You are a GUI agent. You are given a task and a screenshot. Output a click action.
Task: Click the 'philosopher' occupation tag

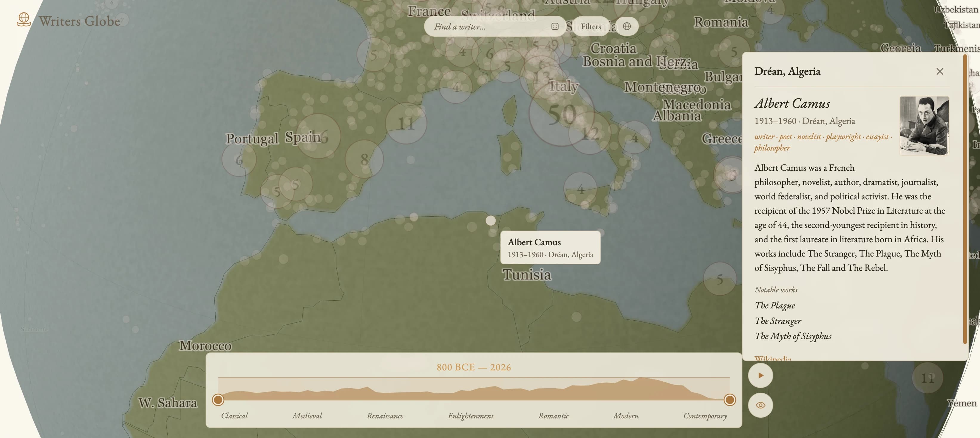coord(772,148)
